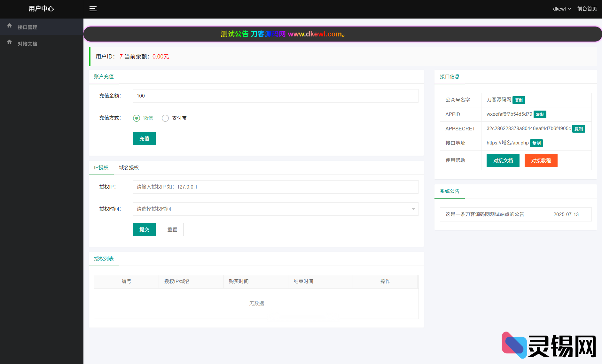The image size is (602, 364).
Task: Switch to the IP授权 tab
Action: point(101,167)
